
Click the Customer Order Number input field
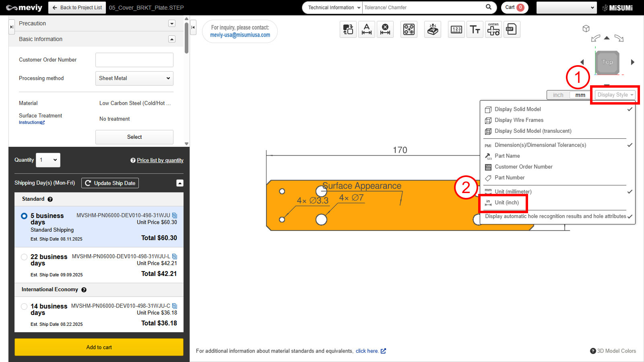134,60
